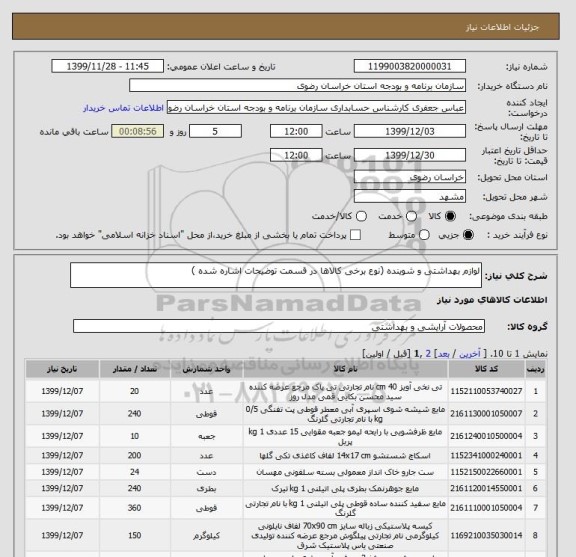The image size is (576, 557).
Task: Click the remaining days field showing 5
Action: click(x=215, y=132)
